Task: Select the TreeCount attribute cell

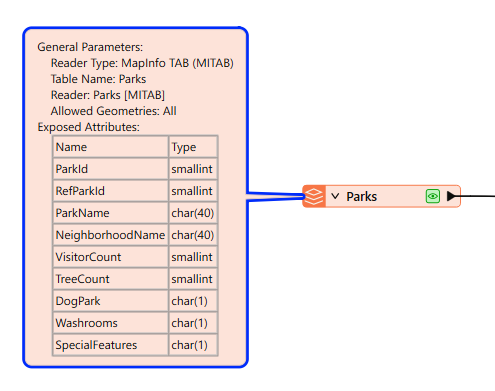Action: [110, 279]
